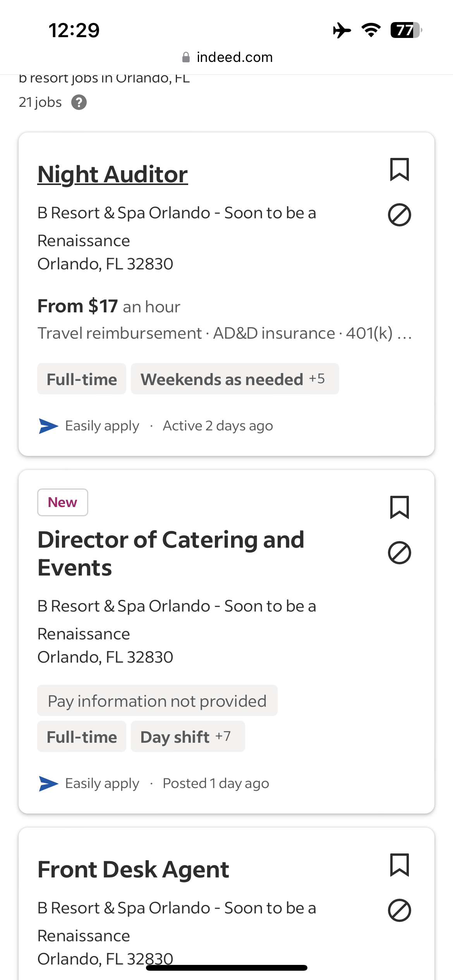Save the Night Auditor job with bookmark
This screenshot has width=453, height=980.
click(x=399, y=170)
